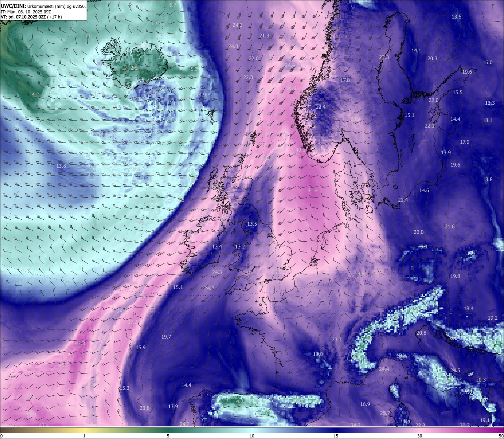Click the '17.9' value over Finland
504x439 pixels.
465,142
